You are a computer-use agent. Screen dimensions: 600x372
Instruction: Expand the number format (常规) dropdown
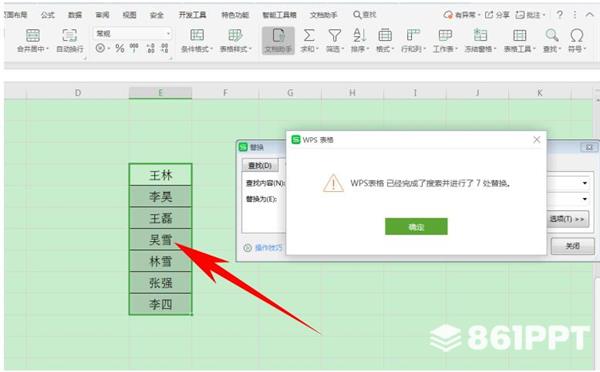click(168, 34)
